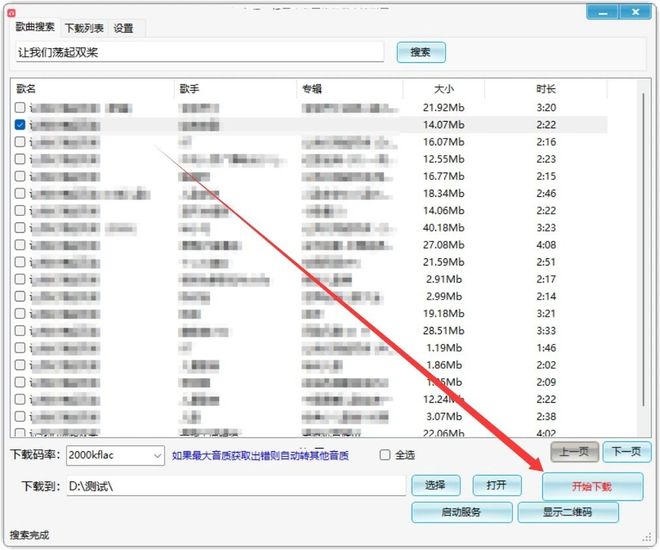Image resolution: width=660 pixels, height=550 pixels.
Task: Check the box for the 16.07Mb song
Action: pos(20,142)
